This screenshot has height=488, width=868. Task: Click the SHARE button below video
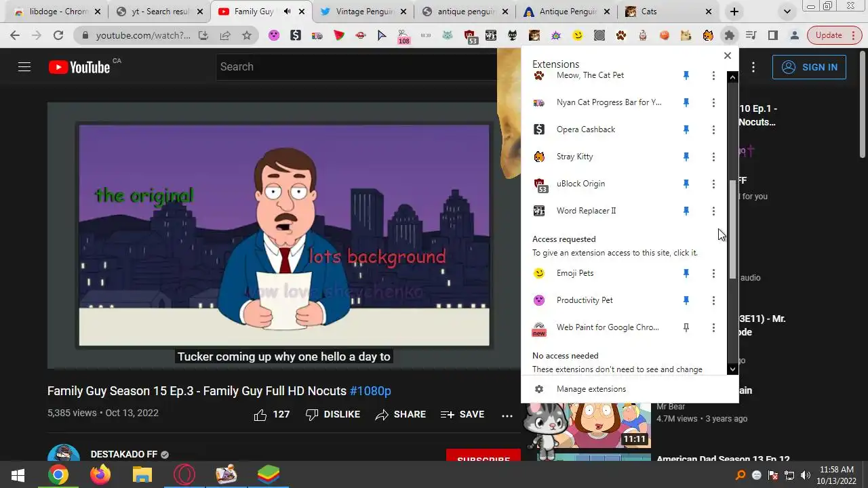(401, 415)
